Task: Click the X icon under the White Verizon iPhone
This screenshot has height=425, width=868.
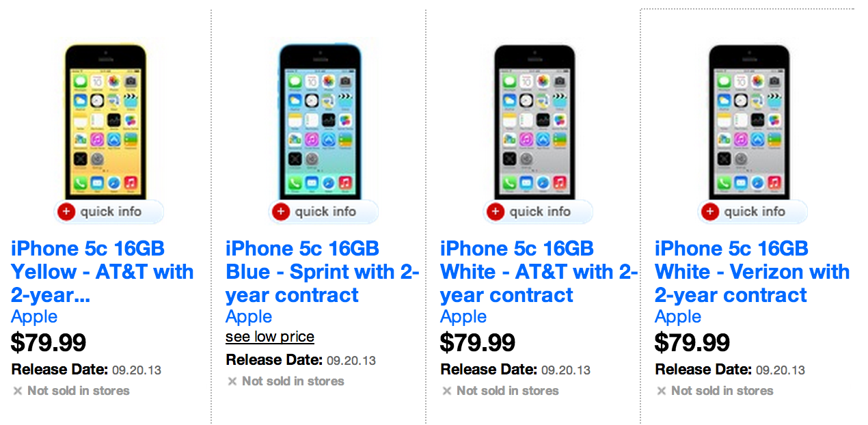Action: [662, 391]
